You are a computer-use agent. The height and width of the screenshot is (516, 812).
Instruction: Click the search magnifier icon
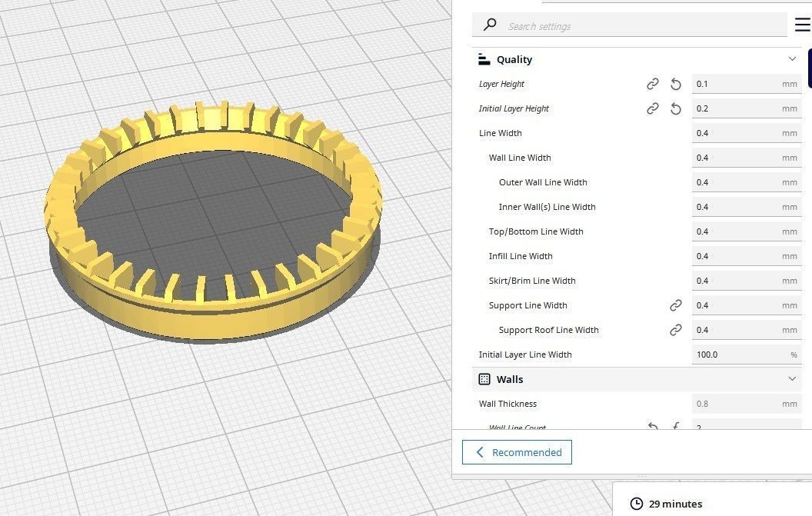(489, 25)
